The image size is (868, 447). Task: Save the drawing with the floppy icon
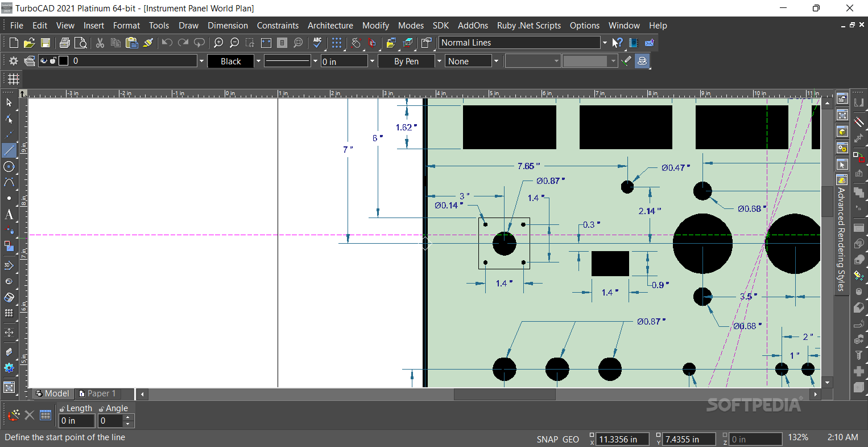click(46, 43)
